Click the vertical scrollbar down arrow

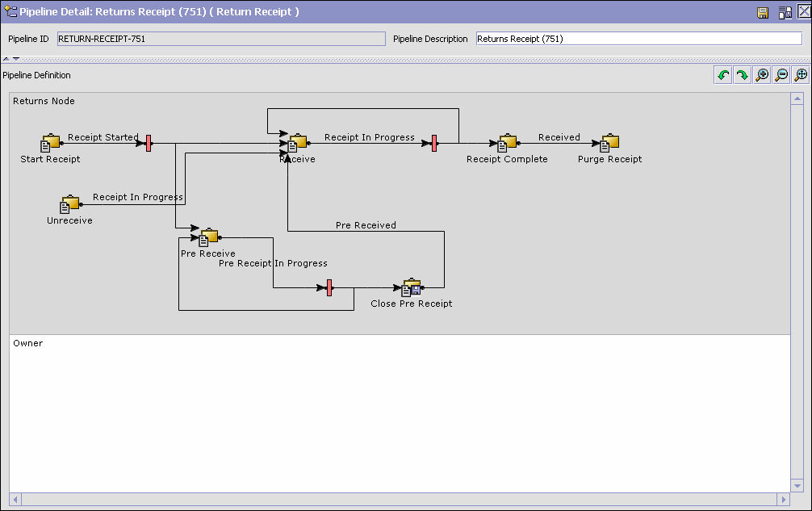(x=797, y=486)
